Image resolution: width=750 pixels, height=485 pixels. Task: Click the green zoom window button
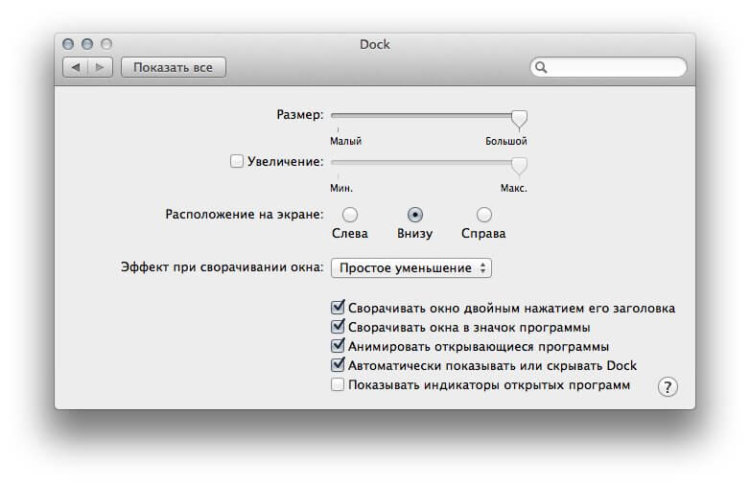(x=106, y=45)
